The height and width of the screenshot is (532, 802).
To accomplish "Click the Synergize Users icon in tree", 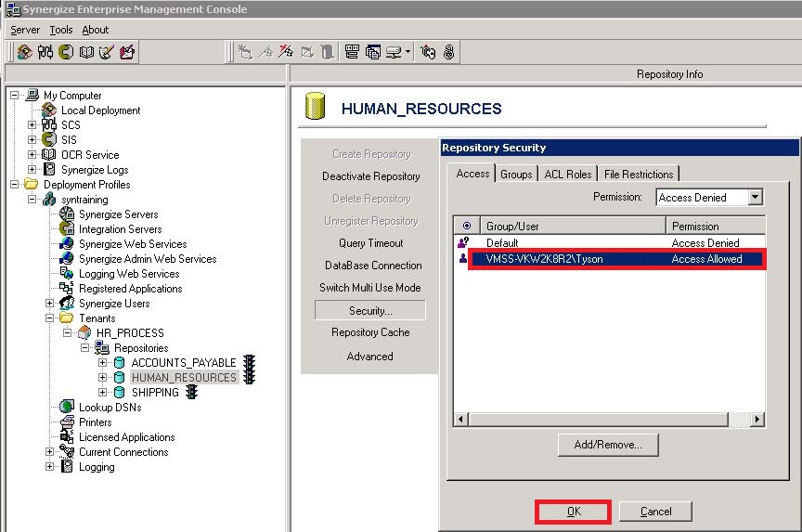I will tap(67, 303).
